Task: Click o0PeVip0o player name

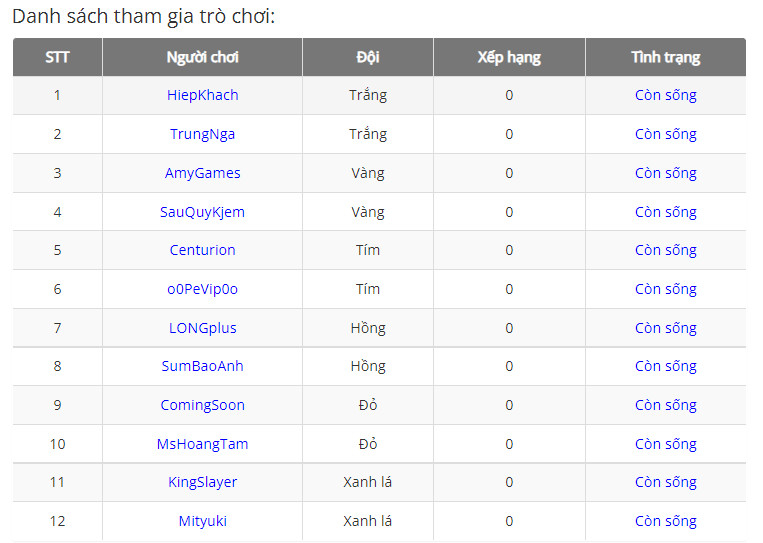Action: click(x=202, y=289)
